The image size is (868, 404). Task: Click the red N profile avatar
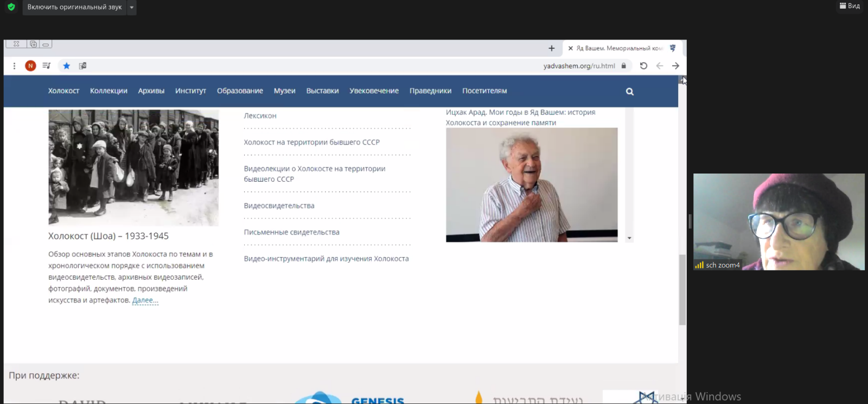pyautogui.click(x=30, y=66)
